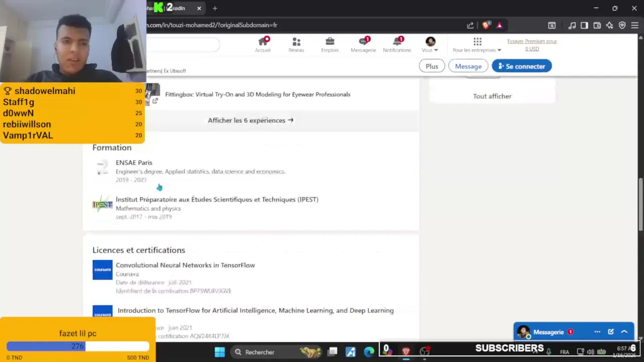Click the browser address bar URL

212,25
